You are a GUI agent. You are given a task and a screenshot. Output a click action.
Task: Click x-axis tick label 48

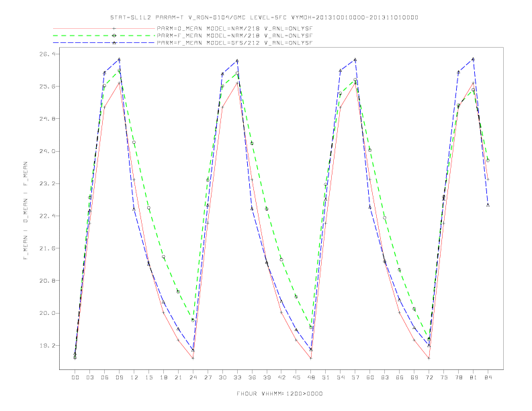pyautogui.click(x=311, y=377)
